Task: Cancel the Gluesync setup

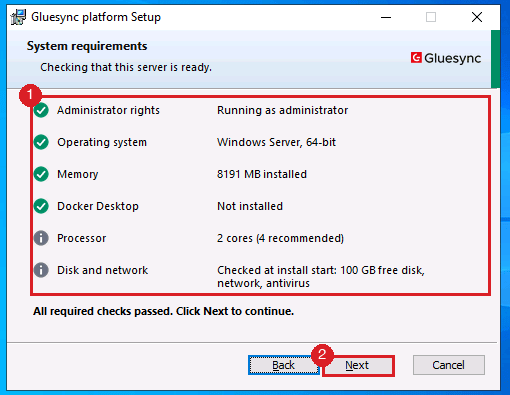Action: pyautogui.click(x=449, y=365)
